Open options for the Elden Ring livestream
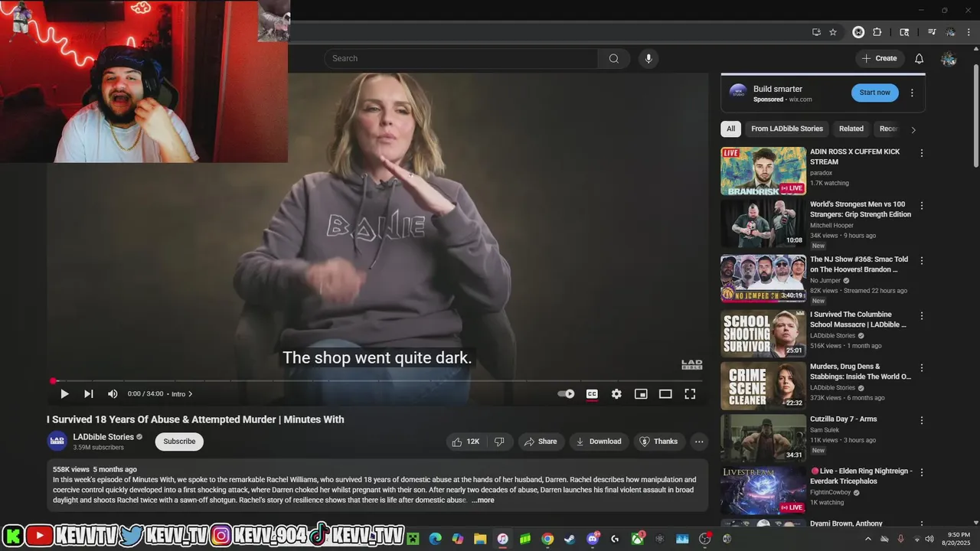The image size is (980, 551). (x=922, y=472)
